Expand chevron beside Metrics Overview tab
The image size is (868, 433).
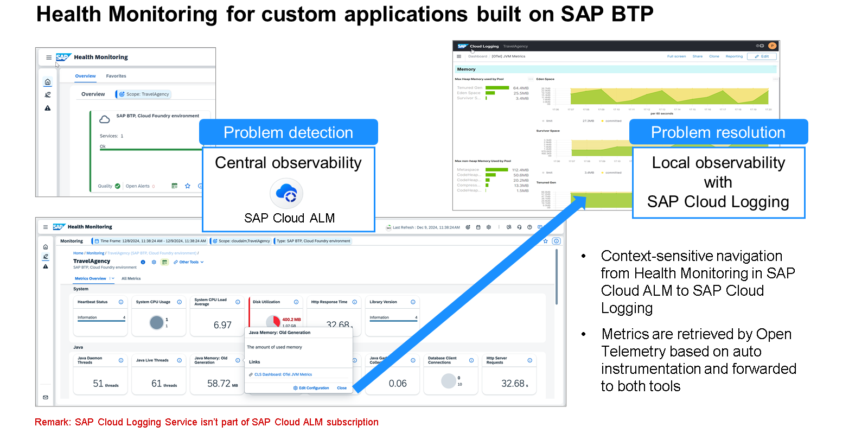[x=113, y=278]
